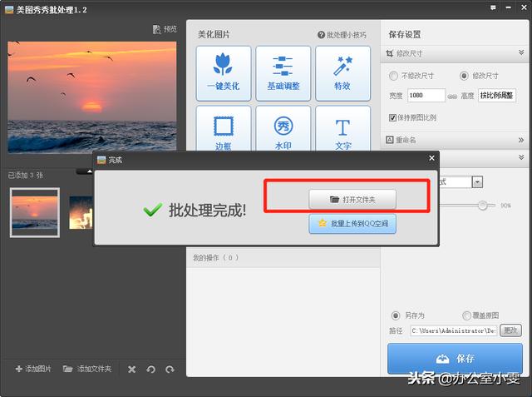Click the 已添加 3 张 label
Viewport: 532px width, 397px height.
click(26, 176)
